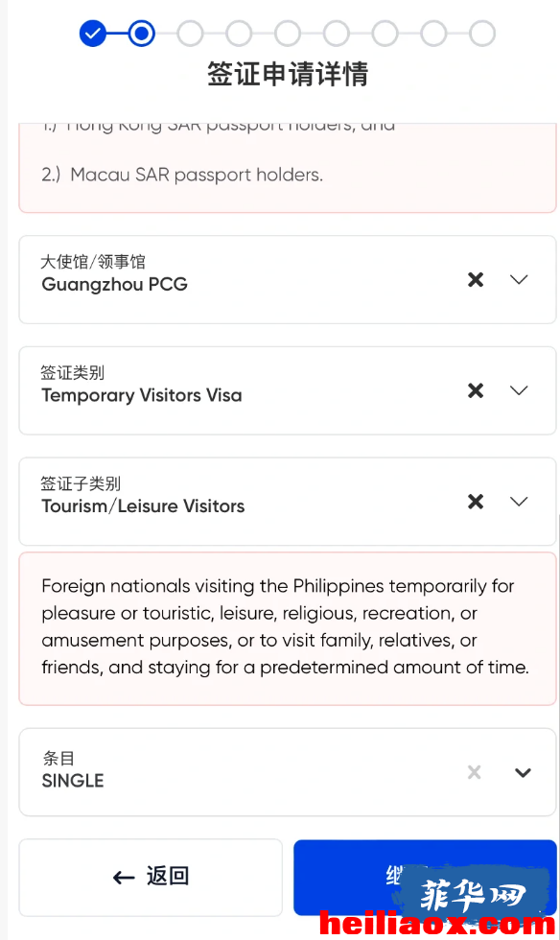Expand the 大使馆/领事馆 dropdown chevron
Screen dimensions: 560x940
click(519, 279)
